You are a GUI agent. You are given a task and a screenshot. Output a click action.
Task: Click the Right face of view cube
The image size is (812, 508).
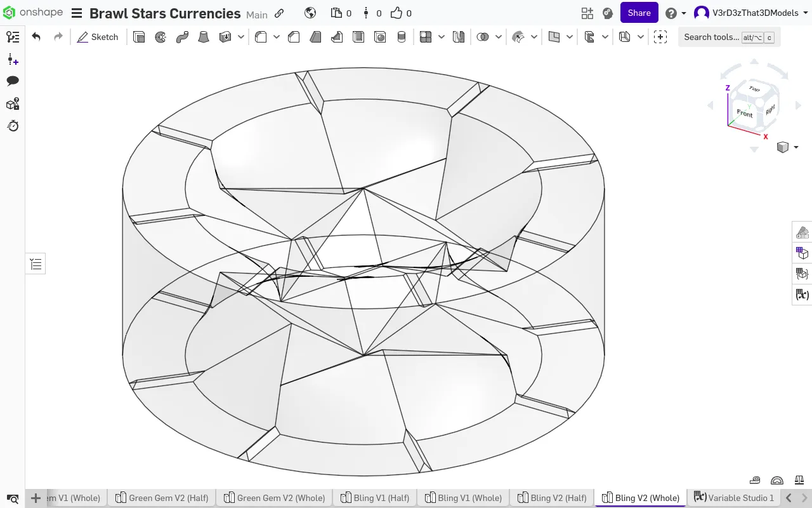(769, 109)
